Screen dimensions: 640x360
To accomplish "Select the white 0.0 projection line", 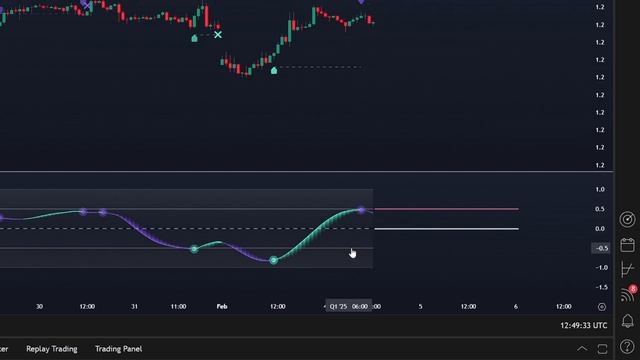I will pyautogui.click(x=446, y=229).
